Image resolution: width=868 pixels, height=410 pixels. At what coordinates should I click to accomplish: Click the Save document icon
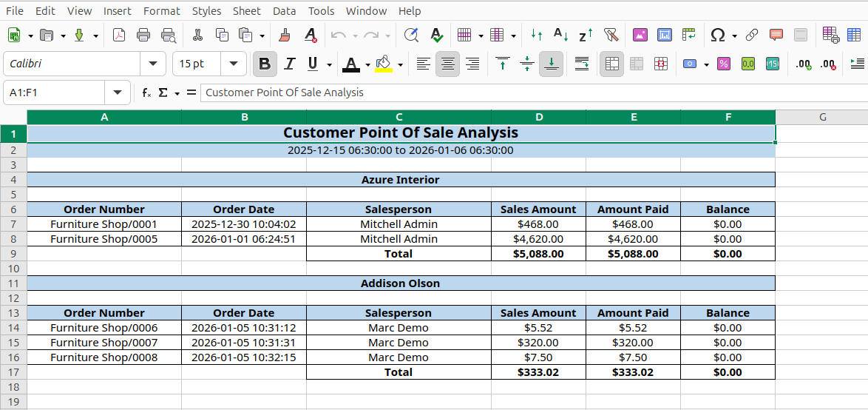click(x=79, y=36)
